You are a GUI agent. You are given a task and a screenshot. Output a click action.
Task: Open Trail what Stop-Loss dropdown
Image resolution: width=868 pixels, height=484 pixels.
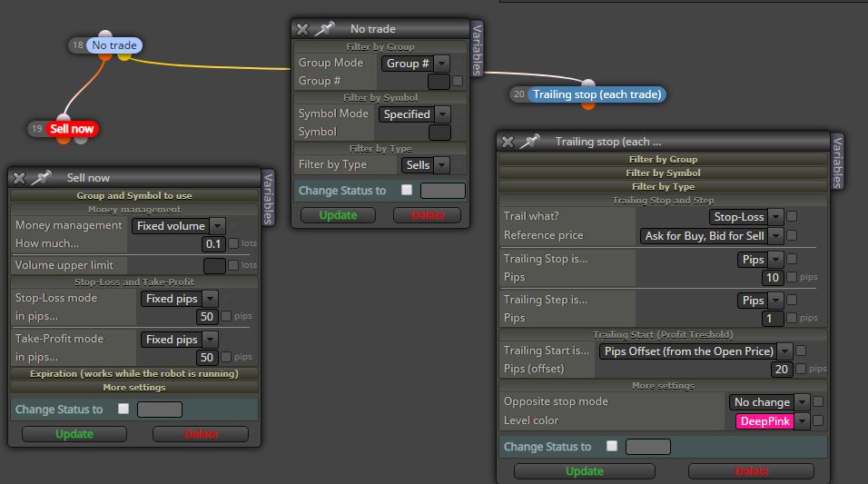(746, 217)
